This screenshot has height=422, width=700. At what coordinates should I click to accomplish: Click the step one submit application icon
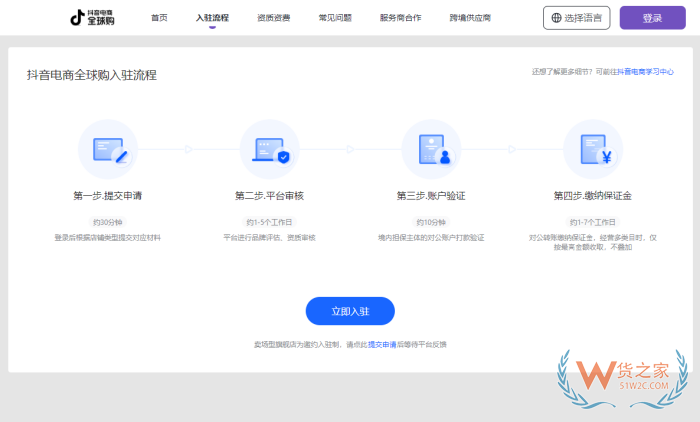coord(108,149)
